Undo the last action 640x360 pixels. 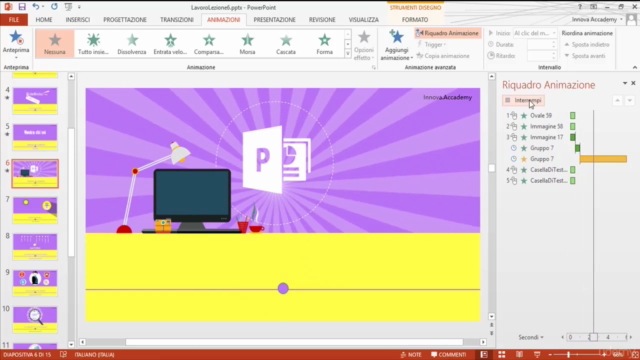click(36, 7)
